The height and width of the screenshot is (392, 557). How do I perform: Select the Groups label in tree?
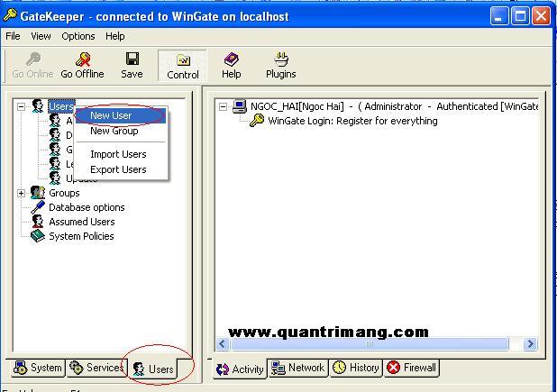pyautogui.click(x=64, y=193)
